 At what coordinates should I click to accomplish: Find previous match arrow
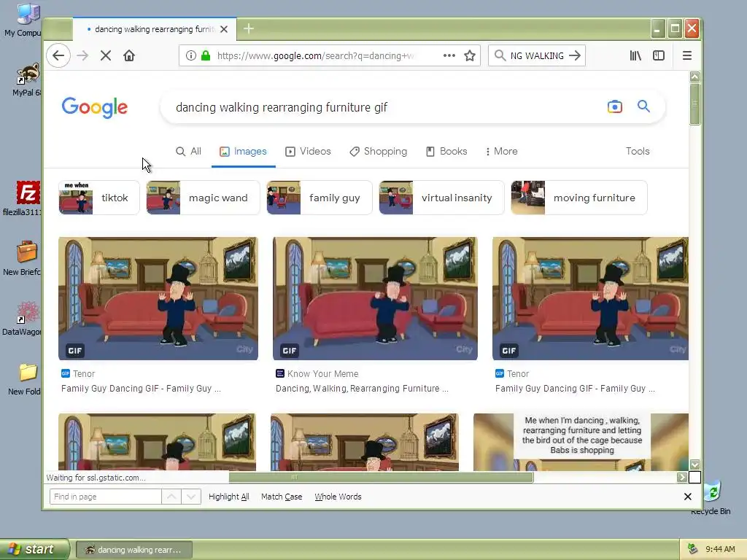point(171,497)
